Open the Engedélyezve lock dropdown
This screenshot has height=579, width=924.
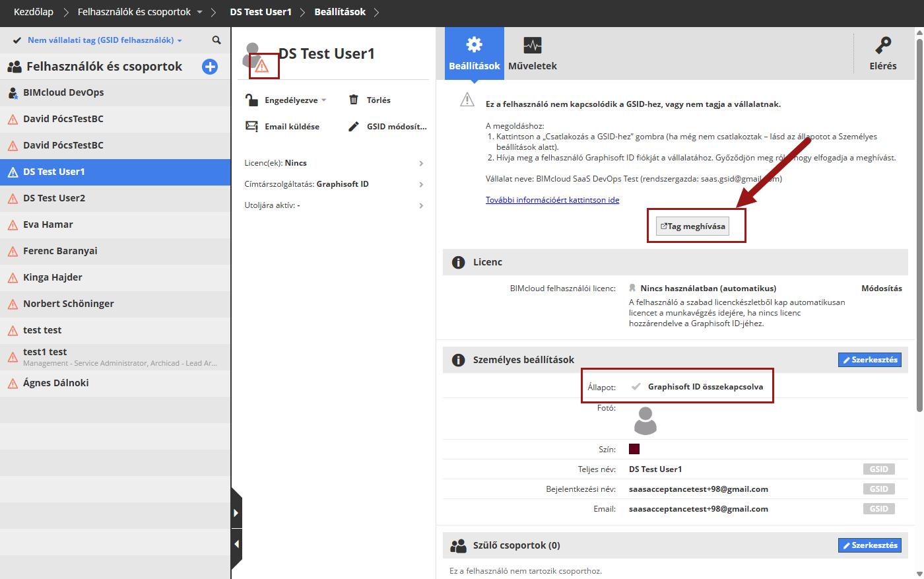295,100
